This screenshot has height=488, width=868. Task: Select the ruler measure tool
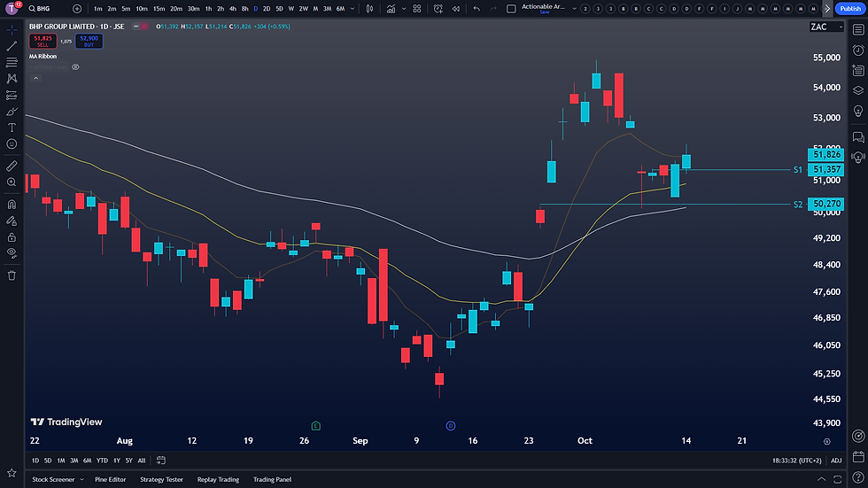pyautogui.click(x=12, y=166)
